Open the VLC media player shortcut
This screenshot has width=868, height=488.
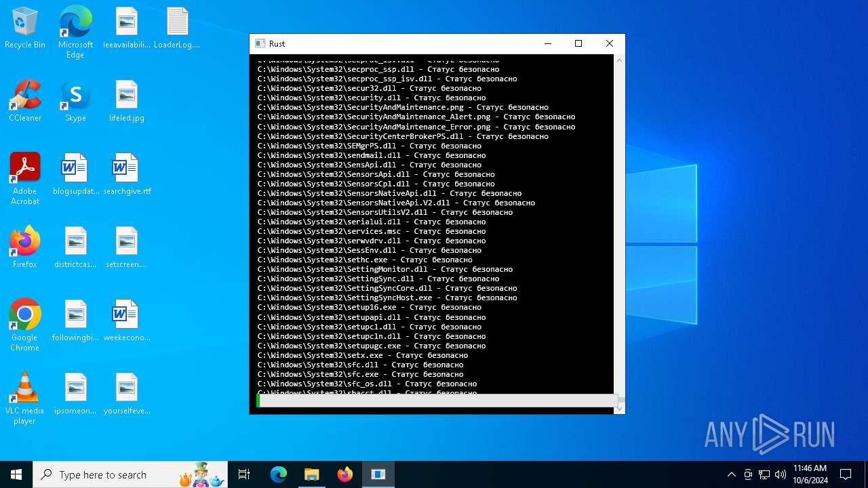(25, 399)
